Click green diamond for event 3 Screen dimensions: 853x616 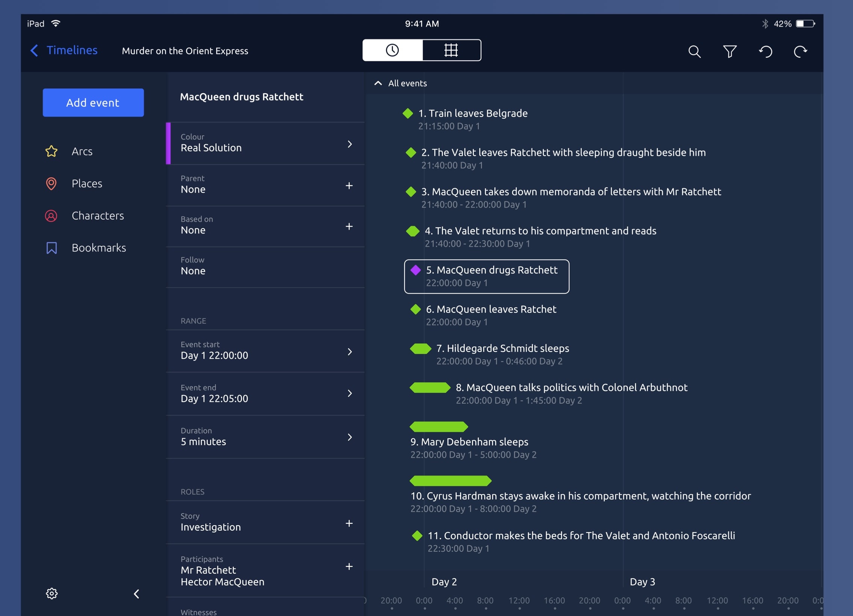tap(411, 192)
